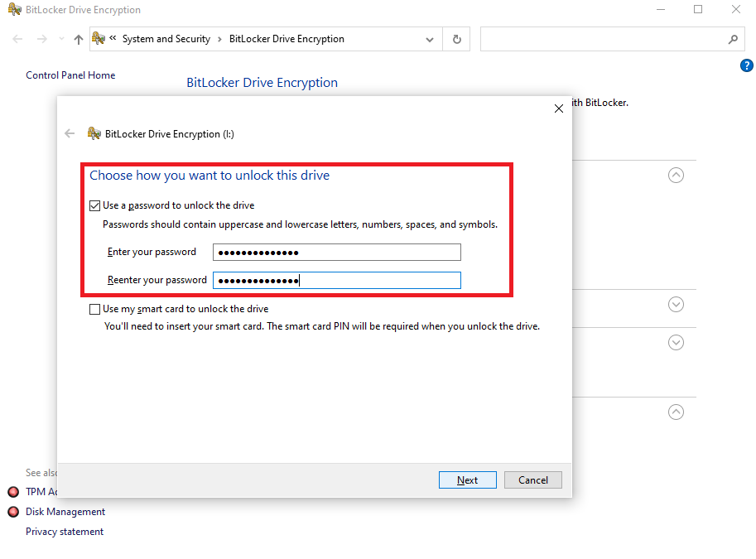Enable Use my smart card to unlock the drive
The height and width of the screenshot is (559, 756).
tap(95, 308)
